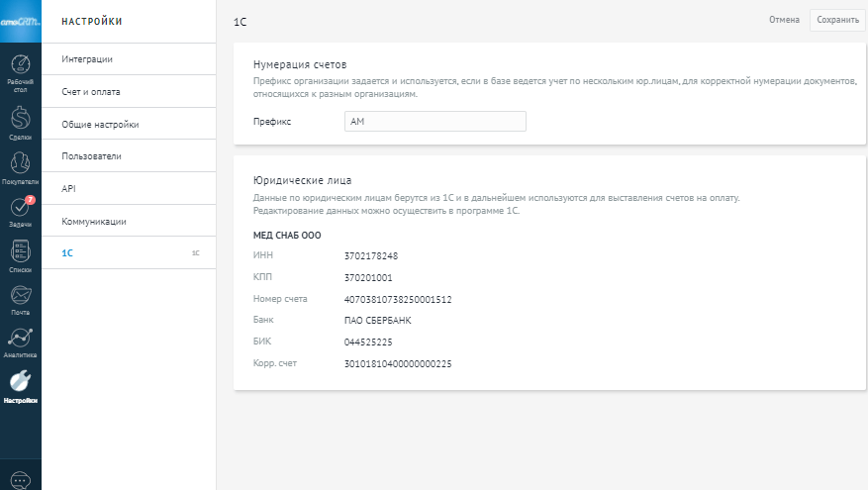
Task: Select the 1С settings menu item
Action: 67,253
